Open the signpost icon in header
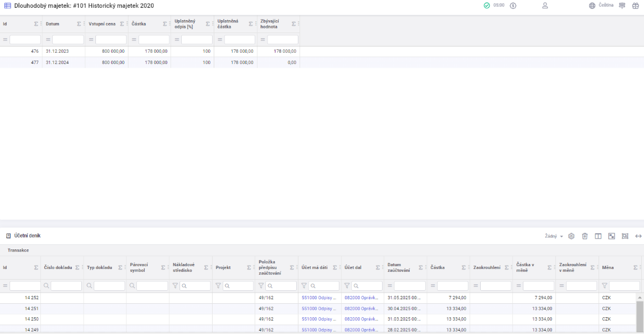 [622, 6]
